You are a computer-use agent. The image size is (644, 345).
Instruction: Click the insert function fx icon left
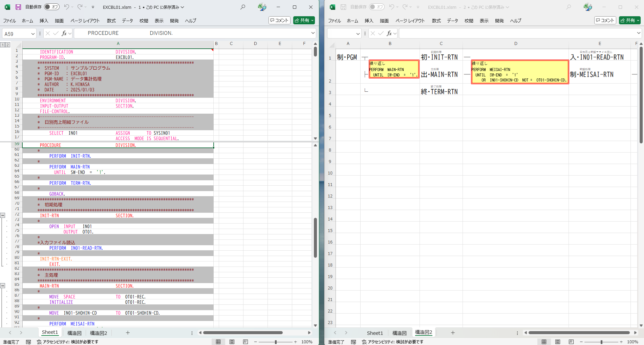(x=64, y=33)
